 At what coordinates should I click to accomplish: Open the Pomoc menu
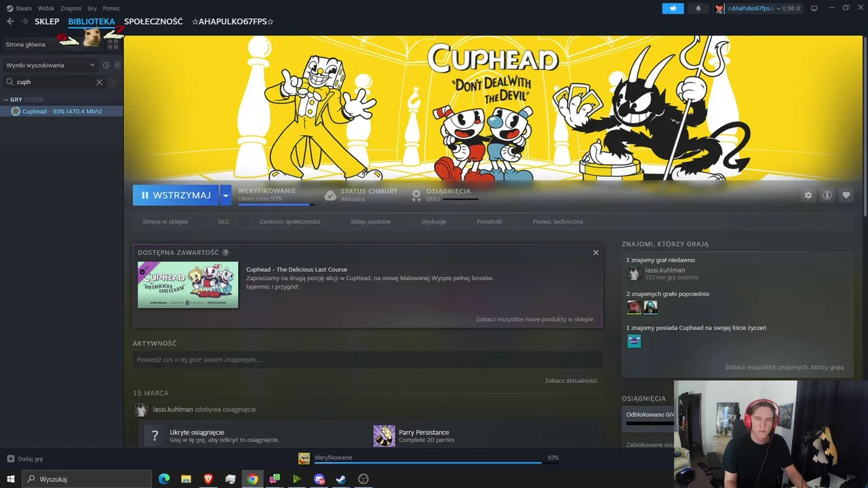pyautogui.click(x=111, y=8)
